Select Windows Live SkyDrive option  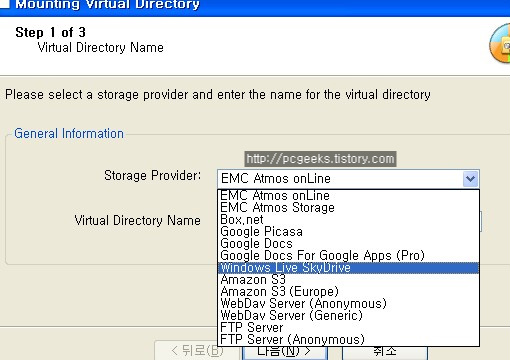point(348,268)
